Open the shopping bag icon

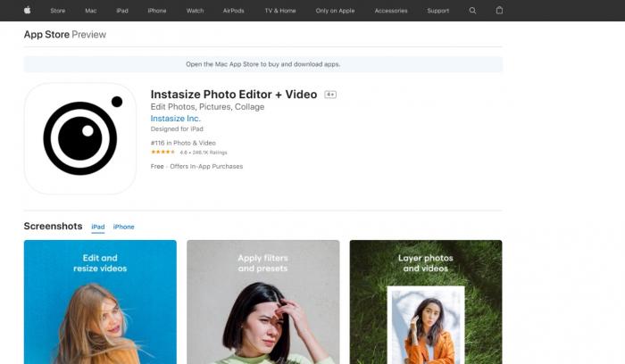tap(499, 11)
